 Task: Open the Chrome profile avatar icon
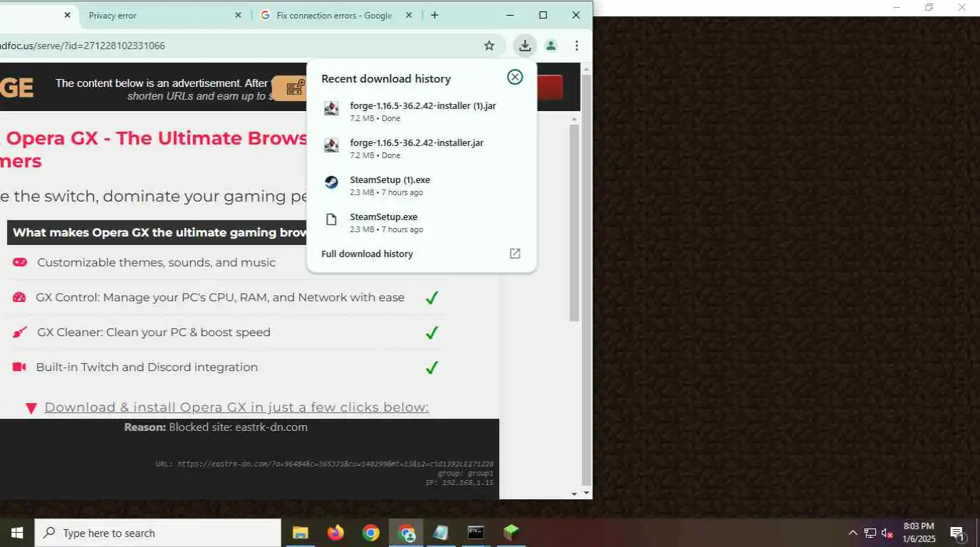pos(551,46)
